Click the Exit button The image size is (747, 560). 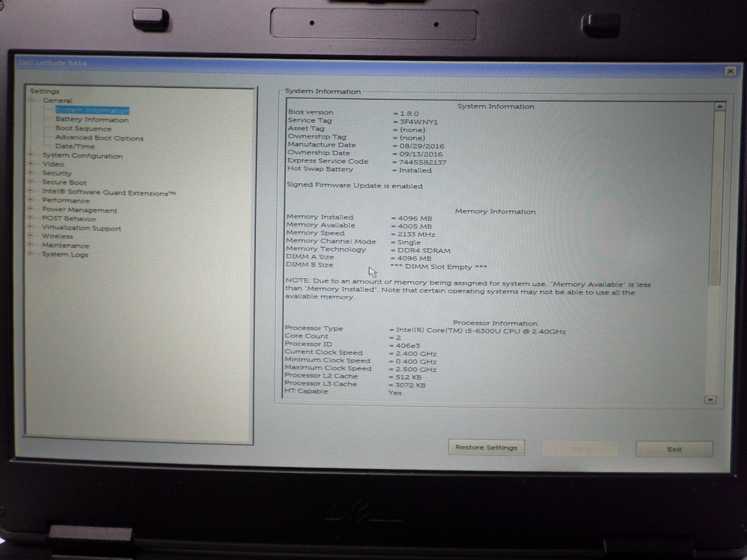pyautogui.click(x=674, y=449)
